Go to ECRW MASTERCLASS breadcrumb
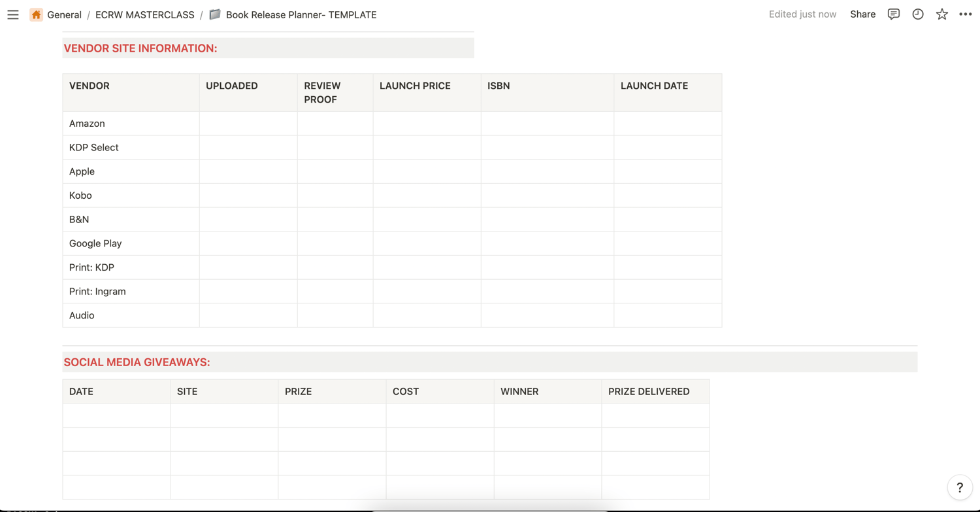 pos(145,14)
